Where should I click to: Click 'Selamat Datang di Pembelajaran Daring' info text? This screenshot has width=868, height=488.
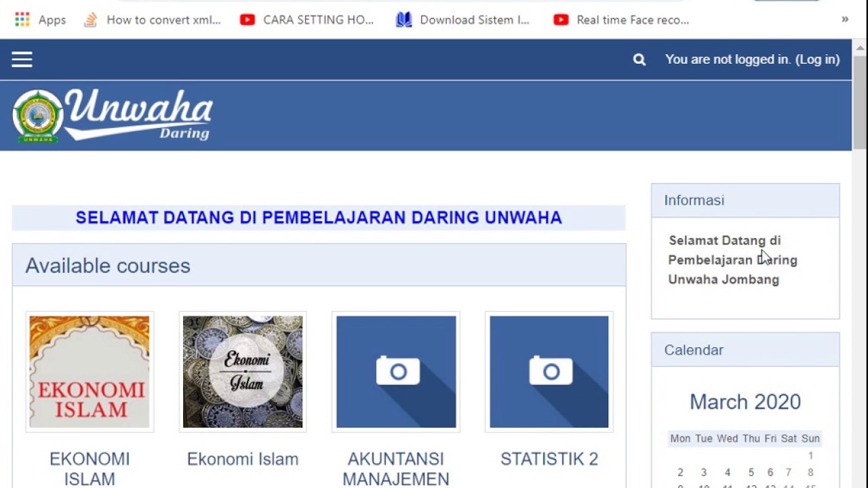tap(732, 250)
